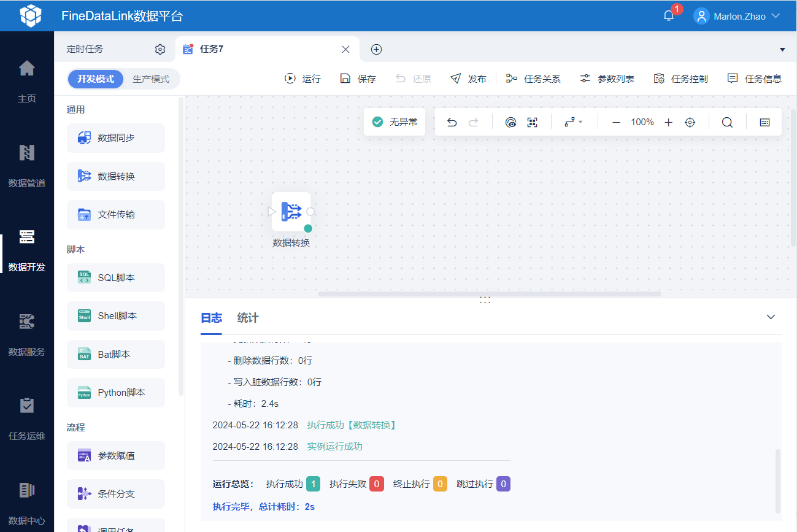Image resolution: width=797 pixels, height=532 pixels.
Task: Click the keyboard shortcuts icon
Action: pyautogui.click(x=765, y=122)
